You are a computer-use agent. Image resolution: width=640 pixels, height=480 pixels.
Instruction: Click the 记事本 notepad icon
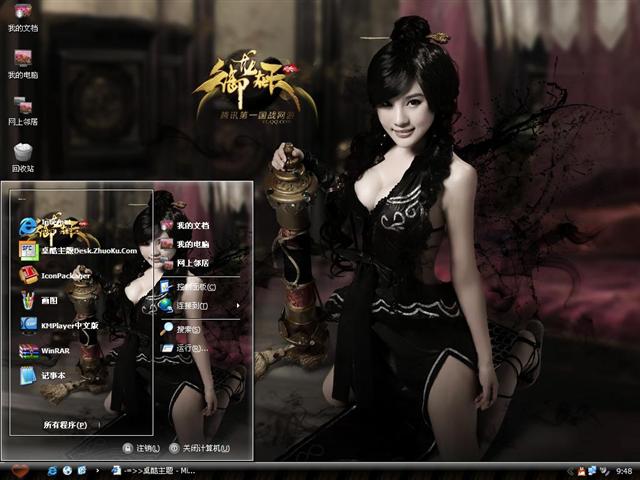tap(28, 376)
